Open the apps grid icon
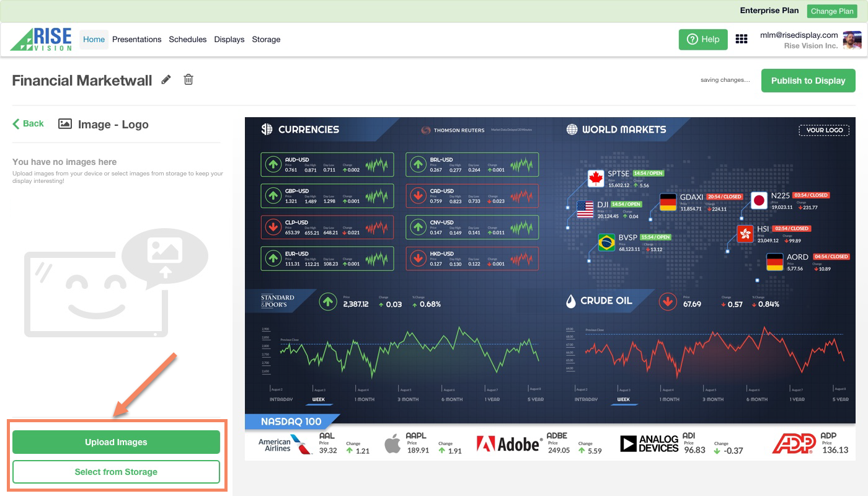The height and width of the screenshot is (496, 868). point(741,39)
